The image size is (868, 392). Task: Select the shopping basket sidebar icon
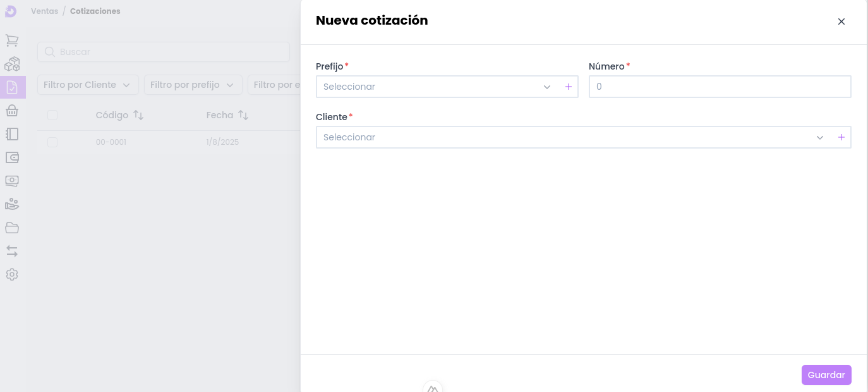[x=12, y=111]
